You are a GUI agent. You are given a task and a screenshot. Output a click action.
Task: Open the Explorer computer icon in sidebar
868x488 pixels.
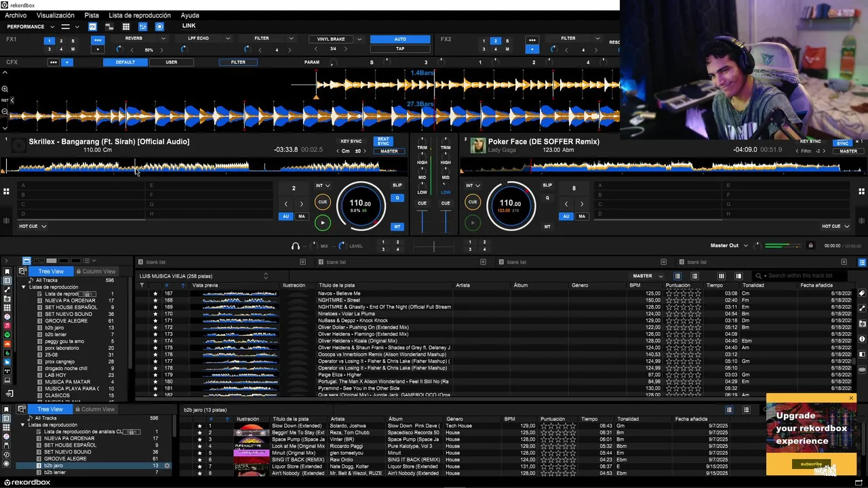coord(7,380)
